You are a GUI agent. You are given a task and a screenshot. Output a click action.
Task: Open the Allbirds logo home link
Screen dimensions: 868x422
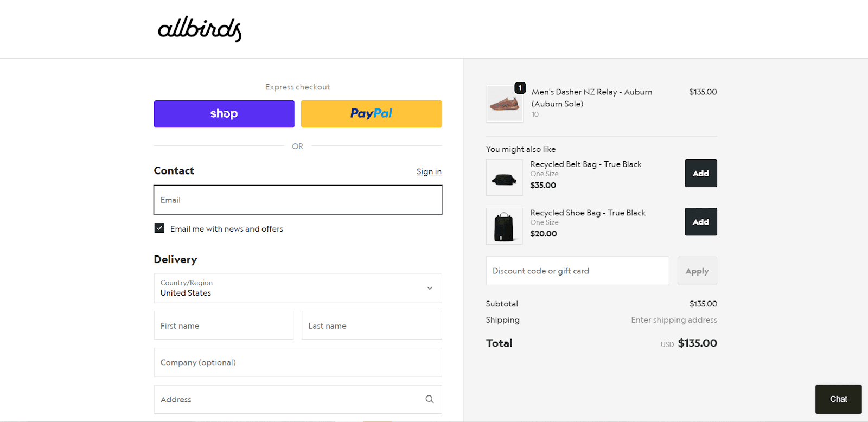tap(200, 29)
